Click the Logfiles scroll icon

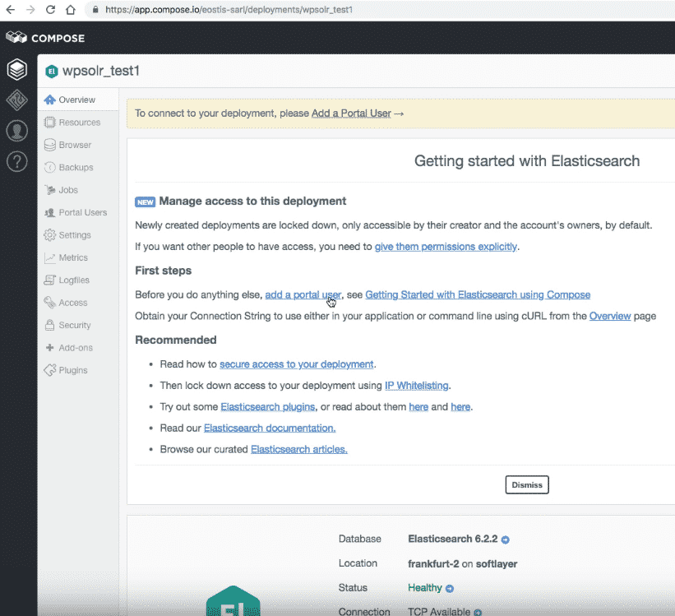(x=50, y=280)
